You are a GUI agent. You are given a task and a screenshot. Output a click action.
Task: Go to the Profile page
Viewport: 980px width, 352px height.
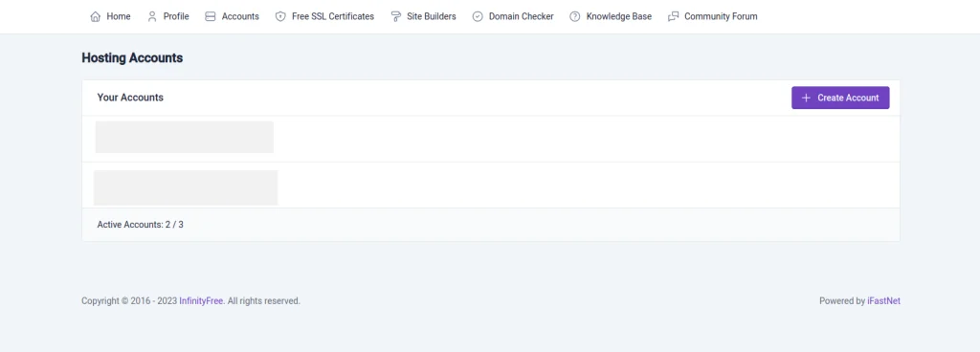click(x=168, y=17)
